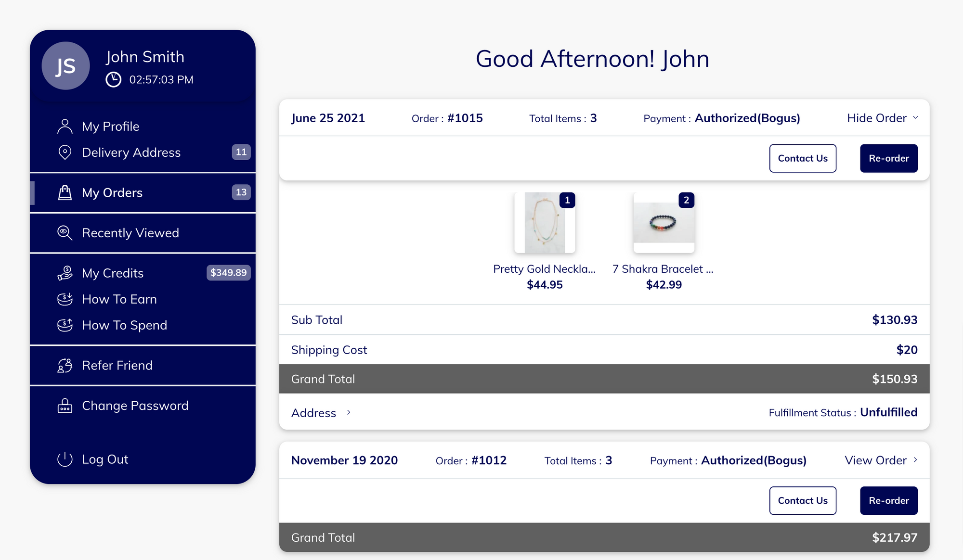Viewport: 963px width, 560px height.
Task: Click the Change Password lock icon
Action: click(65, 406)
